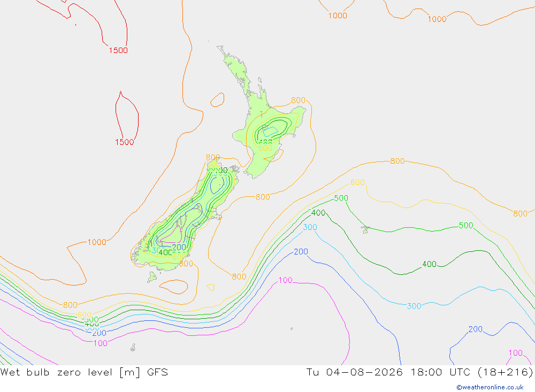The height and width of the screenshot is (392, 535).
Task: Click the green 400 label in the eastern ocean
Action: (430, 264)
